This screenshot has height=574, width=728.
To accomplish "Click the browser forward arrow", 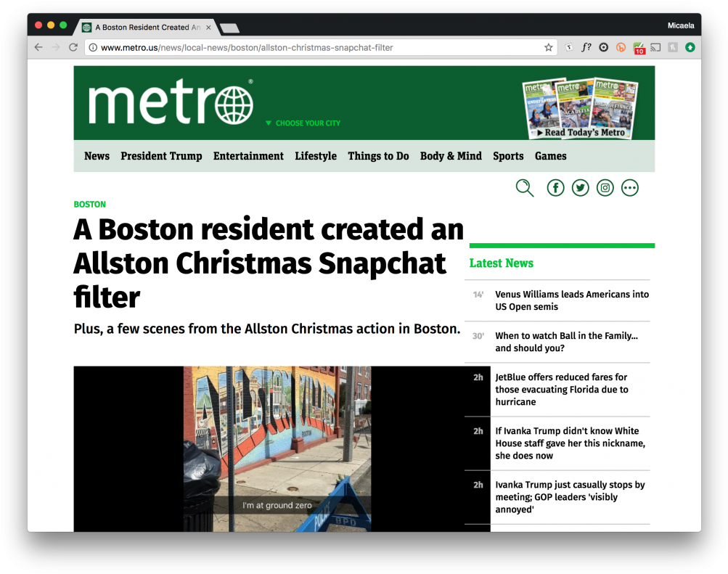I will click(56, 47).
